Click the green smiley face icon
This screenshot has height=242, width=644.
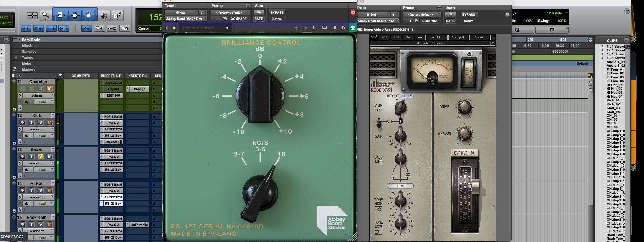pos(353,28)
